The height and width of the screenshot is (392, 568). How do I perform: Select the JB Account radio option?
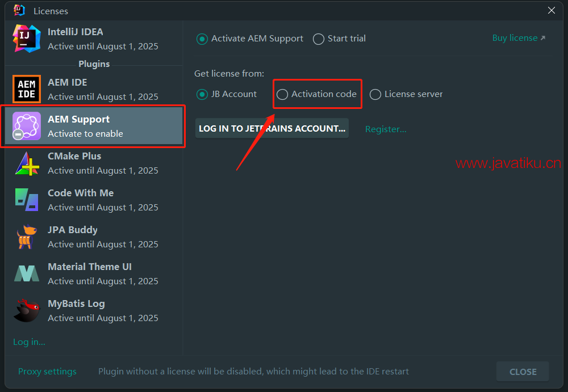click(202, 94)
